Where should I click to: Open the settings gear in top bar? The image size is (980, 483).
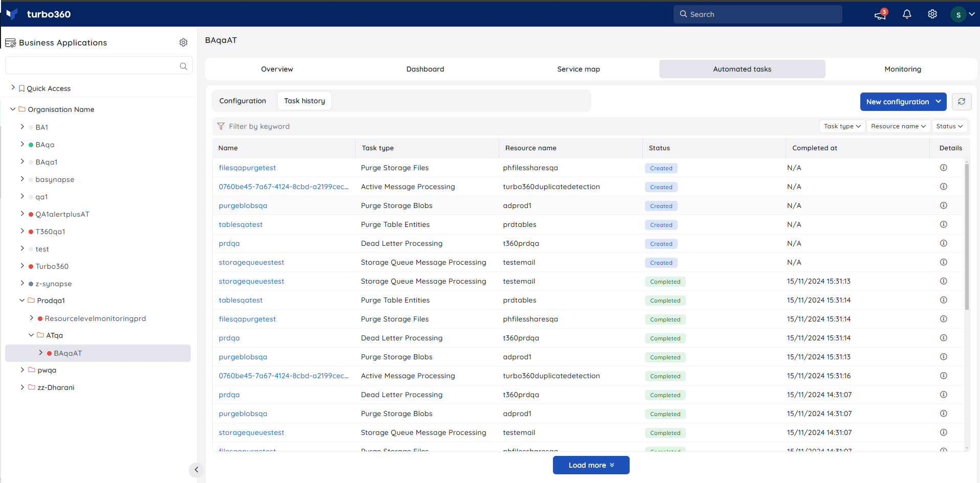pyautogui.click(x=932, y=14)
